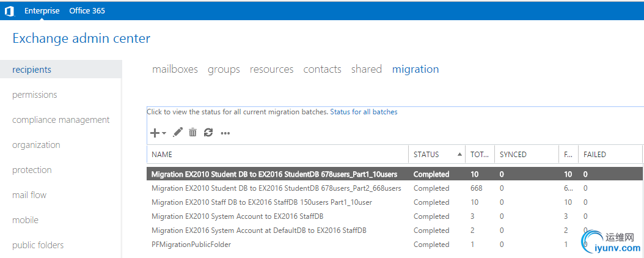Open mail flow in the sidebar

(x=29, y=195)
